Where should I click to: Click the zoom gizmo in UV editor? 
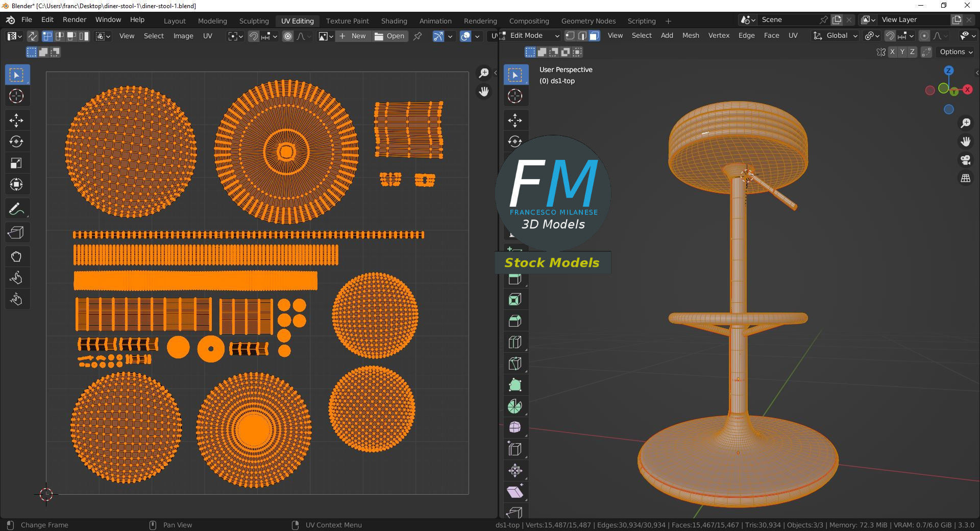[483, 73]
